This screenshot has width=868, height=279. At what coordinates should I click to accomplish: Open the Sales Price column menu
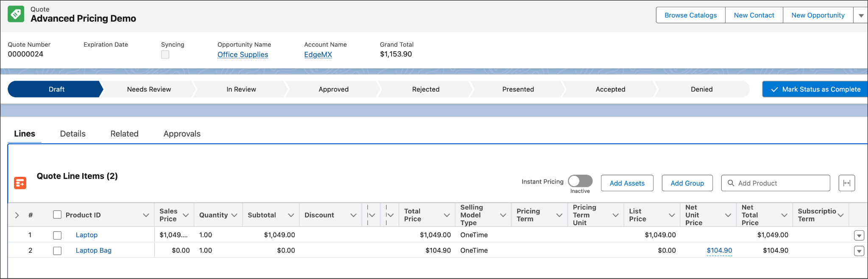pyautogui.click(x=186, y=215)
